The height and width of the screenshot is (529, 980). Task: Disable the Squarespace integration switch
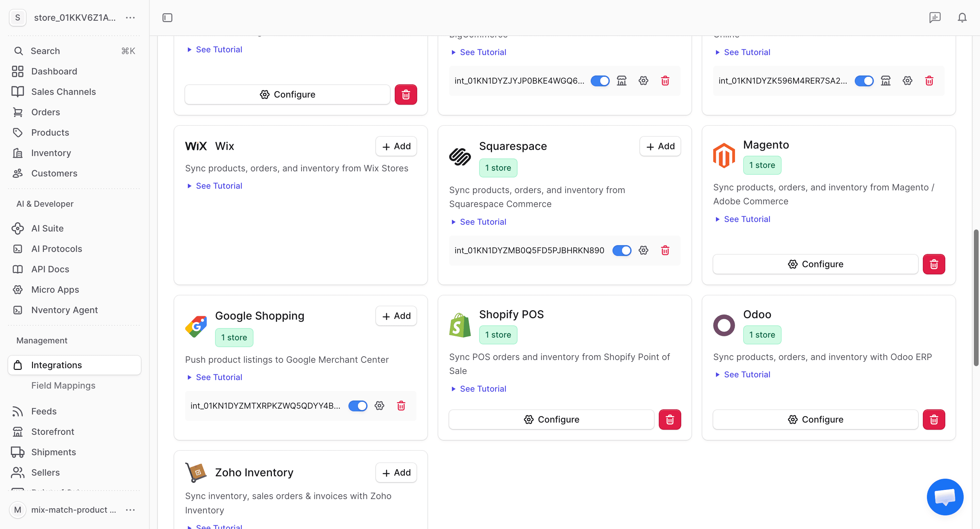tap(622, 251)
